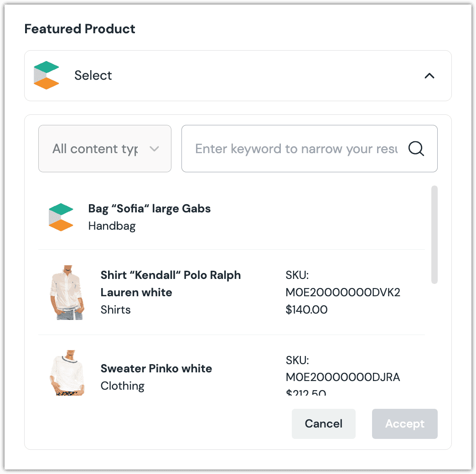Viewport: 476px width, 474px height.
Task: Click the Featured Product heading
Action: pos(80,29)
